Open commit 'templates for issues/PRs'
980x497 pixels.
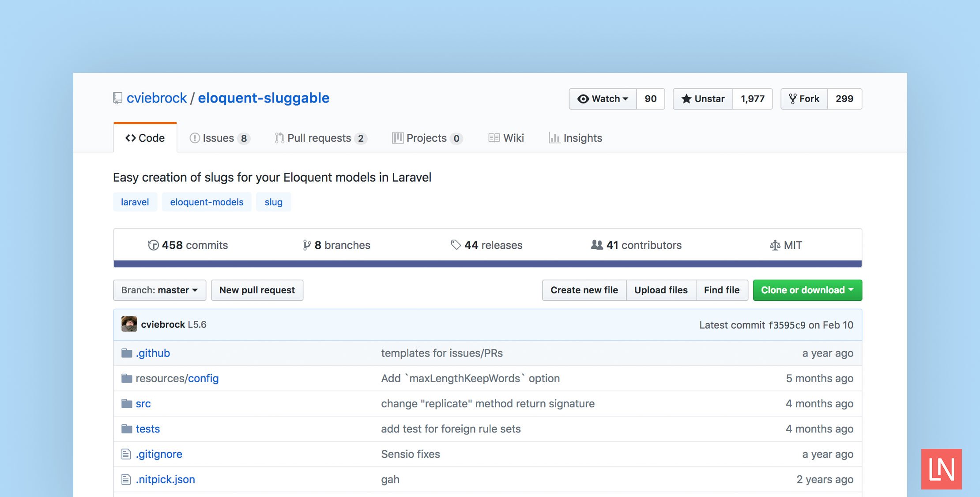[x=442, y=353]
